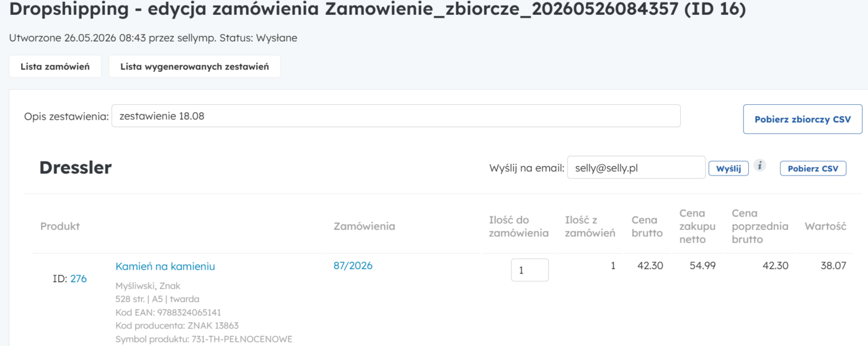
Task: Click the Zamówienia column header
Action: [x=364, y=226]
